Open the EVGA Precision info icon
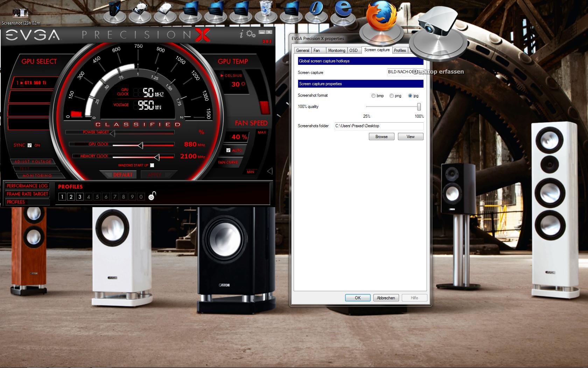This screenshot has width=588, height=368. tap(241, 34)
